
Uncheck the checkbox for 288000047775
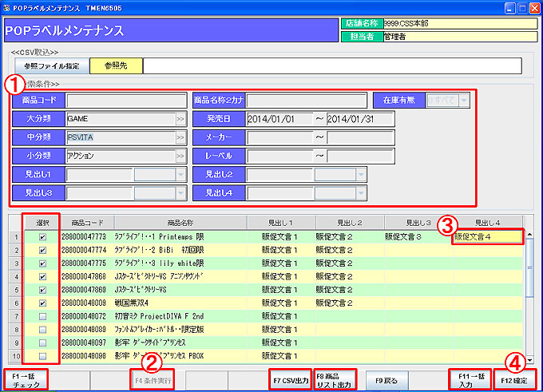pos(42,263)
